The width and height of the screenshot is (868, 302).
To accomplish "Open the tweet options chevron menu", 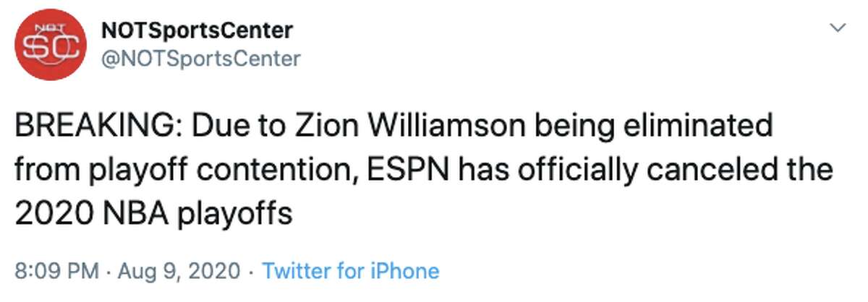I will (x=838, y=28).
